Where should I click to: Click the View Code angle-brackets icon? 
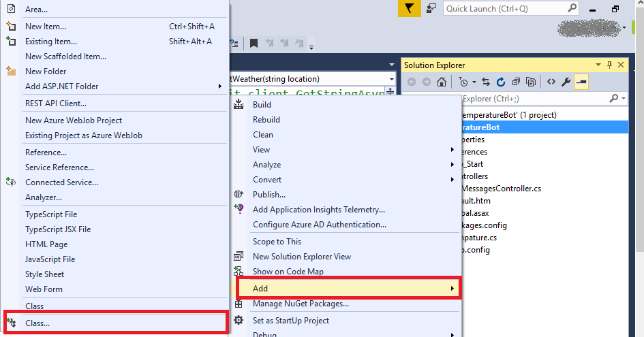(551, 82)
